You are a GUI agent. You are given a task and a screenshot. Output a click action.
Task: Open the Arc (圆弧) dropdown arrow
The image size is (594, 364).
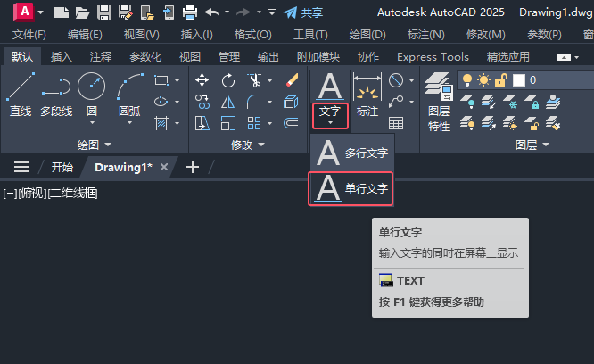(129, 123)
